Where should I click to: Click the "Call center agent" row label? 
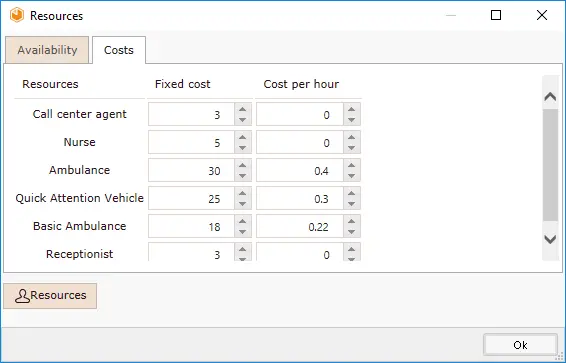(79, 114)
